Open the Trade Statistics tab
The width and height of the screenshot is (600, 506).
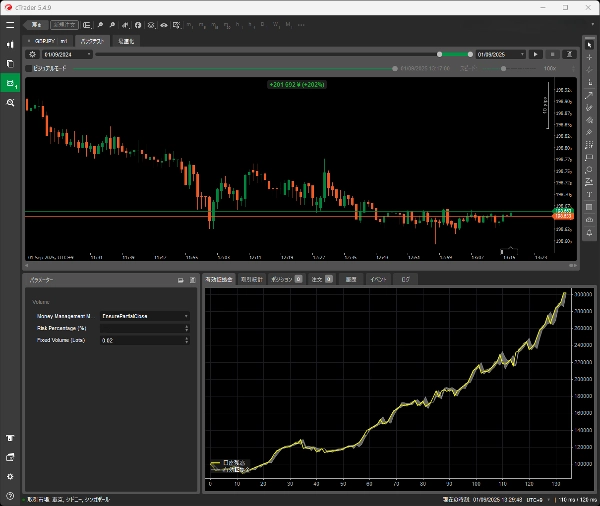point(252,279)
